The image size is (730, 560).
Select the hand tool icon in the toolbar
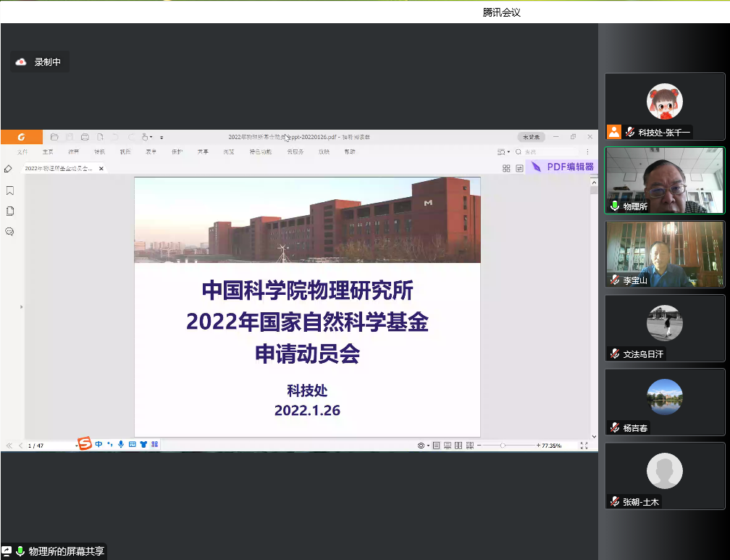(146, 137)
